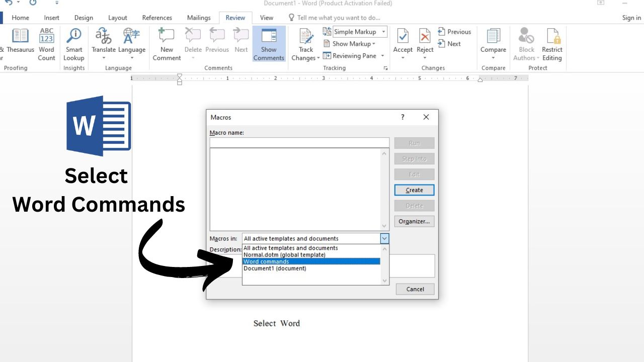Open the Reviewing Pane
The height and width of the screenshot is (362, 644).
[350, 56]
